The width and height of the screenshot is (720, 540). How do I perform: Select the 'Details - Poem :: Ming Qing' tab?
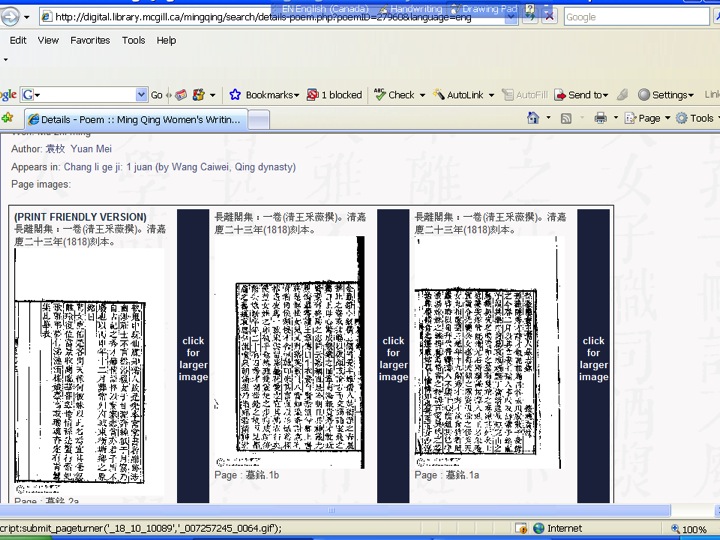(x=135, y=120)
